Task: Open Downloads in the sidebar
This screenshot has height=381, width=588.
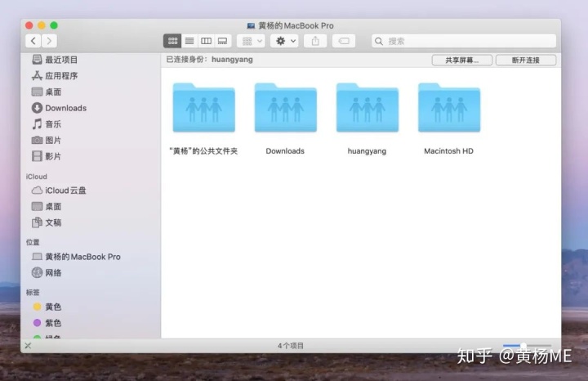Action: click(x=60, y=108)
